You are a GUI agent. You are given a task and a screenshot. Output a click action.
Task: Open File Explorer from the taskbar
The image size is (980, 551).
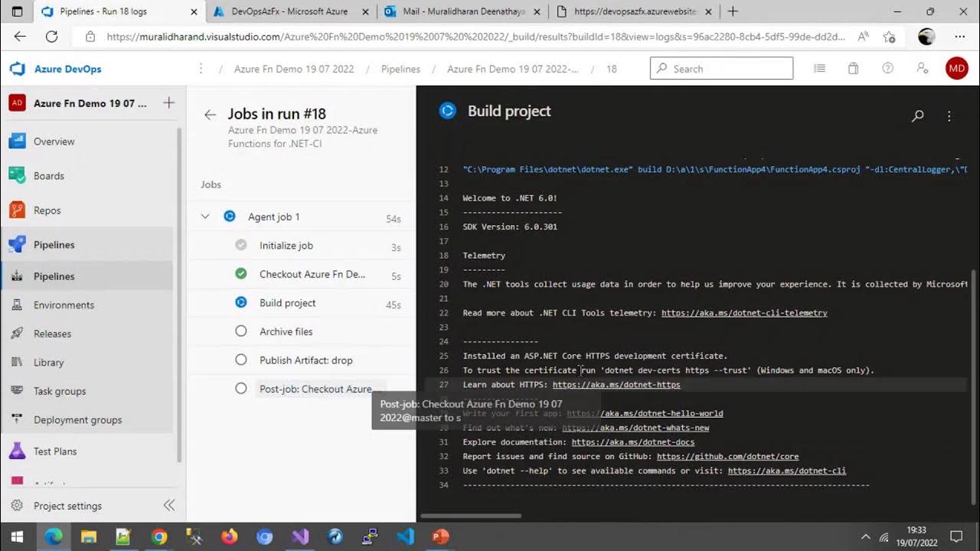click(88, 536)
